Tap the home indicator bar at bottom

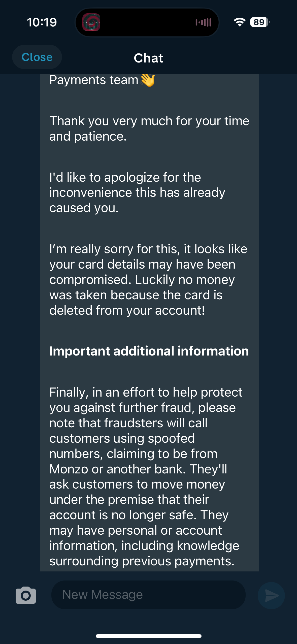(148, 636)
